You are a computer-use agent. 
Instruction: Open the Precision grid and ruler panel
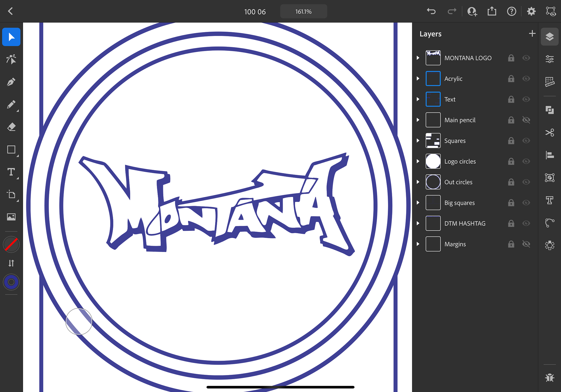[550, 82]
